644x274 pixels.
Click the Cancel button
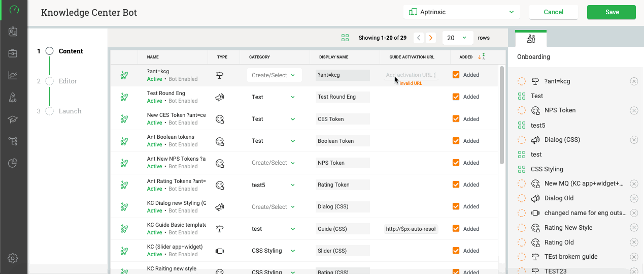click(x=554, y=12)
